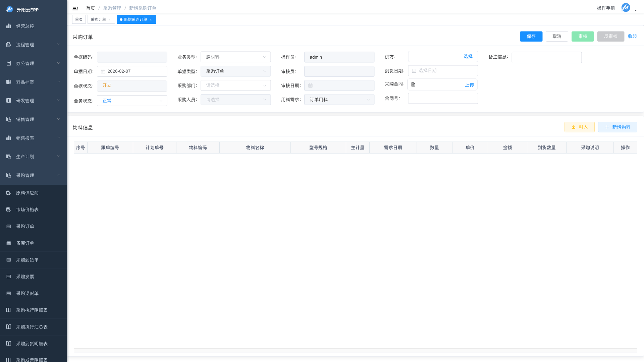Click the 新增物料 button
The height and width of the screenshot is (362, 644).
click(617, 127)
